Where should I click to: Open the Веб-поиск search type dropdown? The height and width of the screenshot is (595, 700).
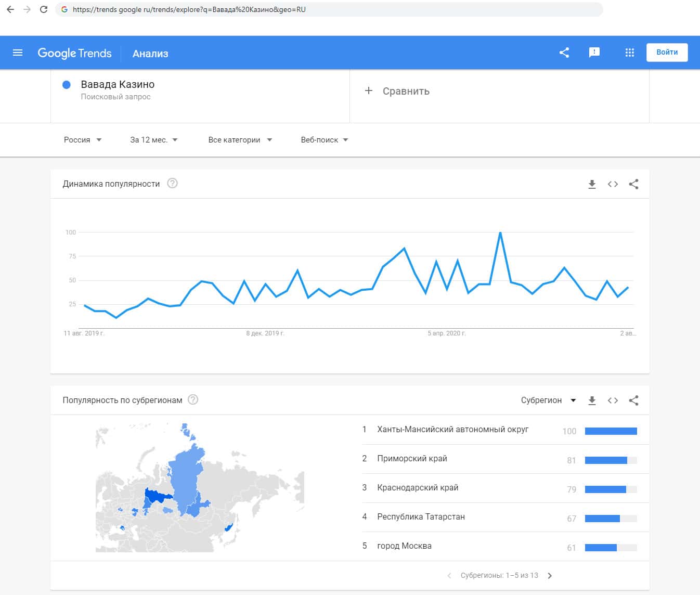point(324,140)
